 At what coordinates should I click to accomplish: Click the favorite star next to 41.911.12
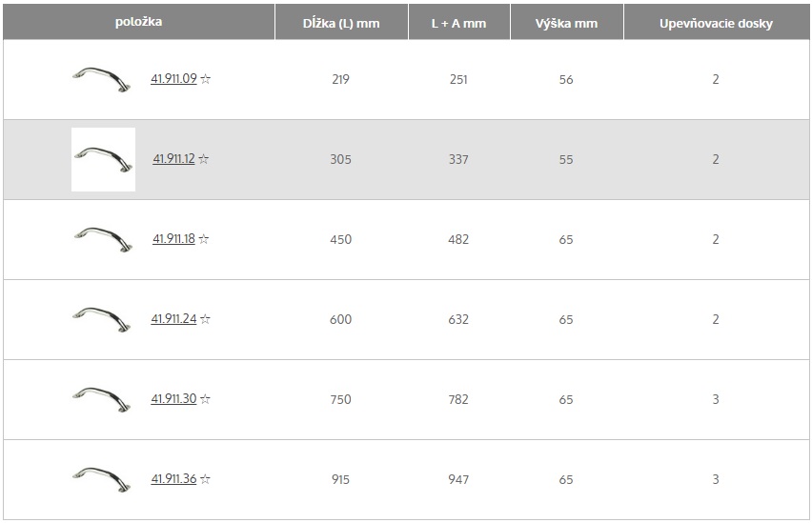[204, 159]
